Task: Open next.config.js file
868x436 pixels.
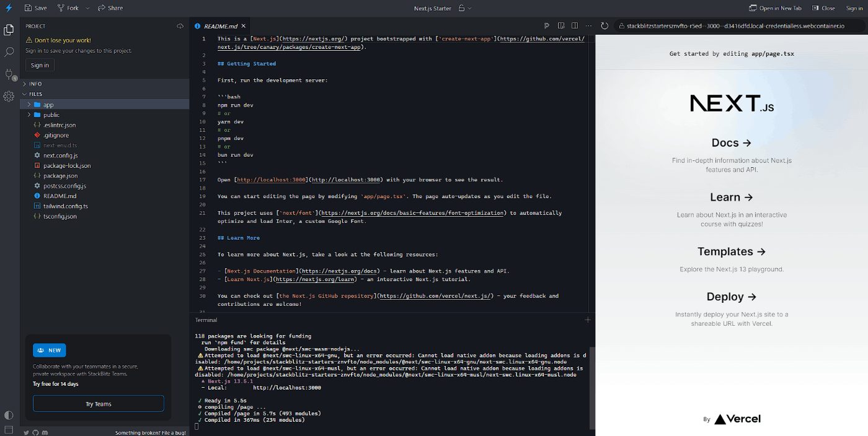Action: point(105,155)
